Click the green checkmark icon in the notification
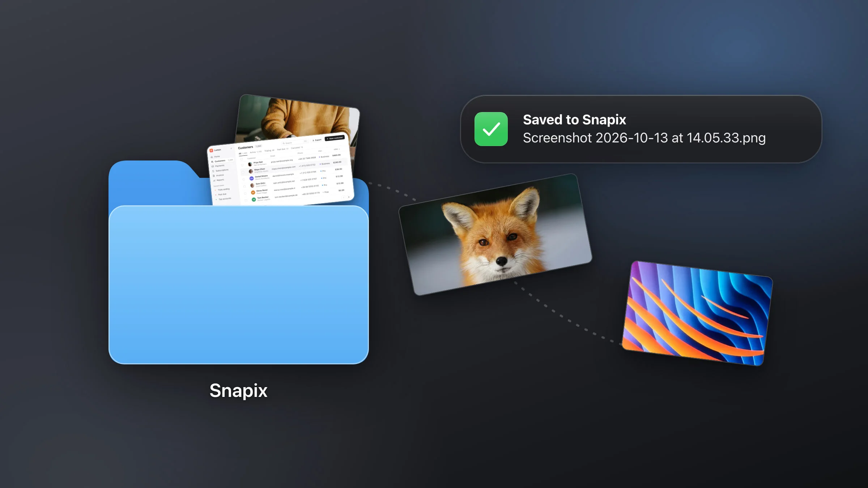The height and width of the screenshot is (488, 868). coord(491,129)
